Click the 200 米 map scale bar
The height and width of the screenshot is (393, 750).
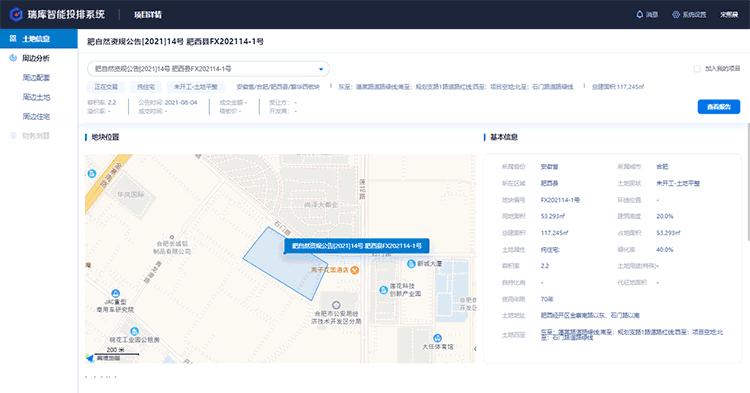(x=116, y=351)
